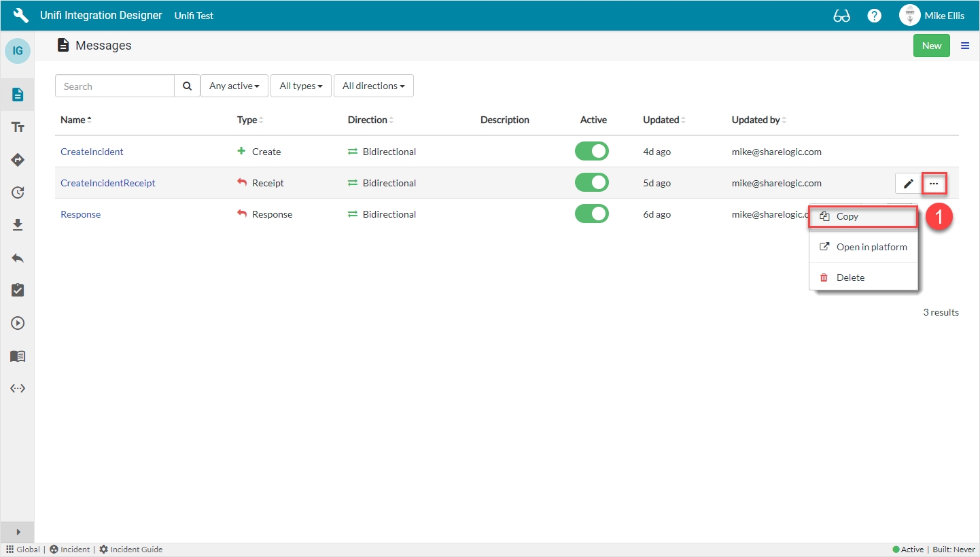Disable the CreateIncidentReceipt active toggle
The width and height of the screenshot is (980, 557).
tap(591, 183)
